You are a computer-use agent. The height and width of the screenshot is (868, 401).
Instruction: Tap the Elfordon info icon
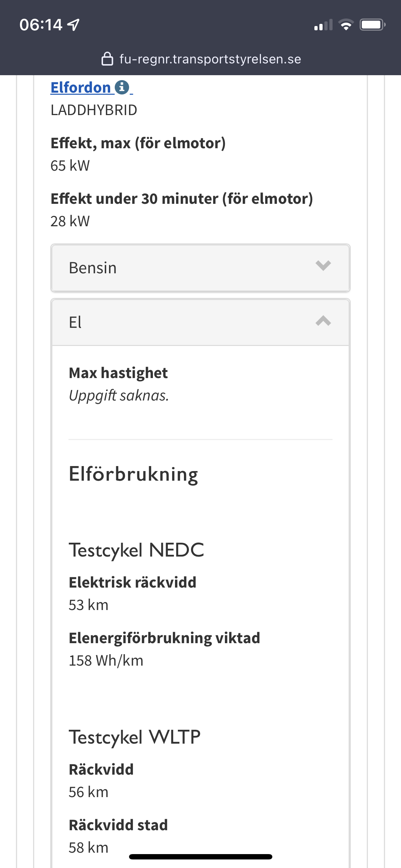pyautogui.click(x=122, y=87)
